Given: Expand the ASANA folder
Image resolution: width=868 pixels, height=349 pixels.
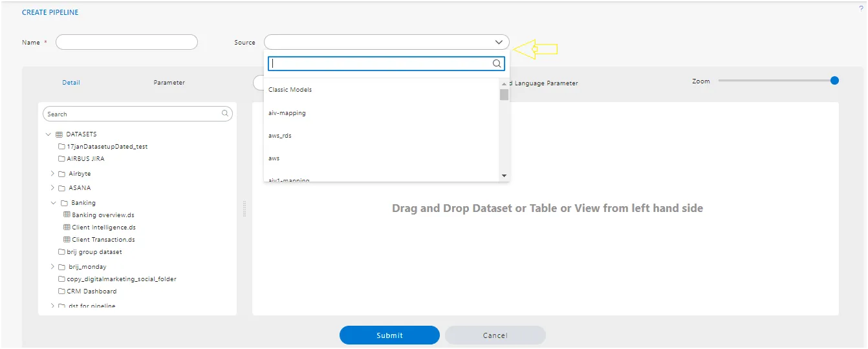Looking at the screenshot, I should coord(52,188).
